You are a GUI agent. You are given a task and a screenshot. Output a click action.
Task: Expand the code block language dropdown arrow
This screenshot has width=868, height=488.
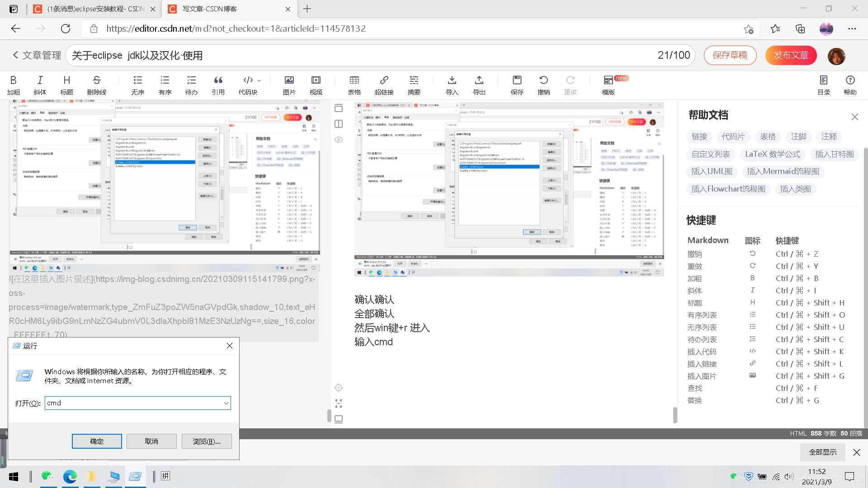pos(259,80)
